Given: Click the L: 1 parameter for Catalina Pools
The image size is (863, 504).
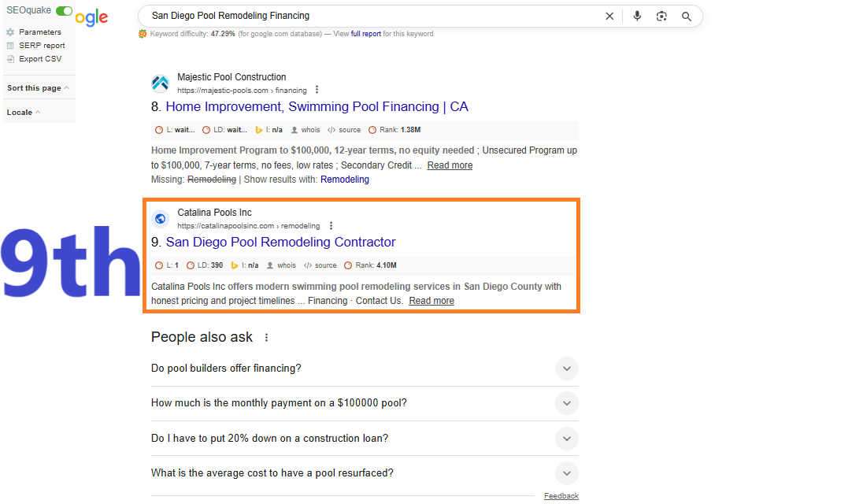Looking at the screenshot, I should (x=167, y=265).
